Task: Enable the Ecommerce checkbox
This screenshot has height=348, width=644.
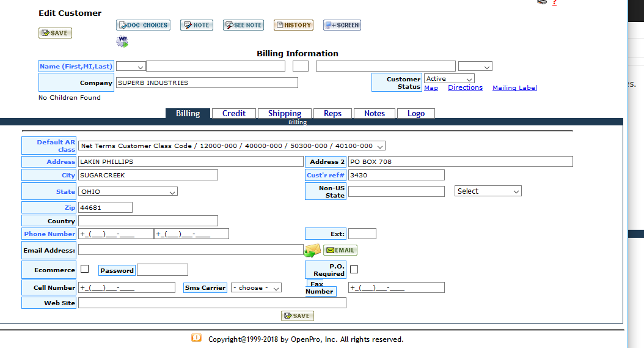Action: pos(85,268)
